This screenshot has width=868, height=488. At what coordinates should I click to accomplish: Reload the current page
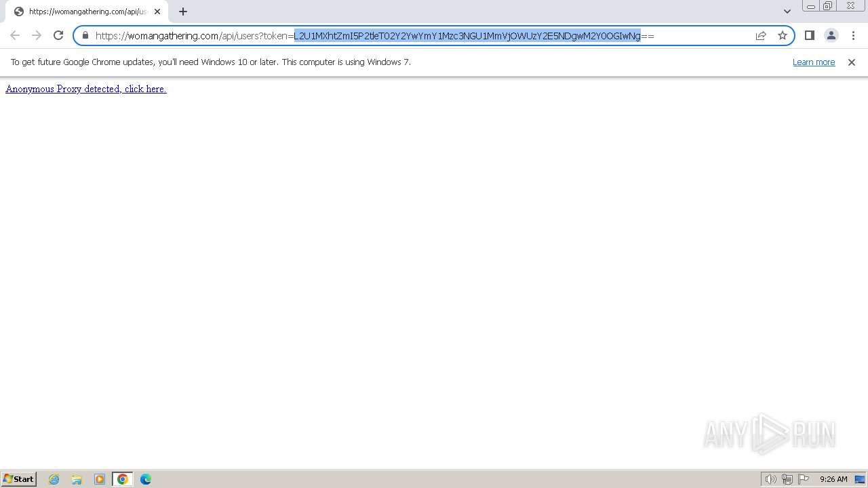click(x=58, y=35)
